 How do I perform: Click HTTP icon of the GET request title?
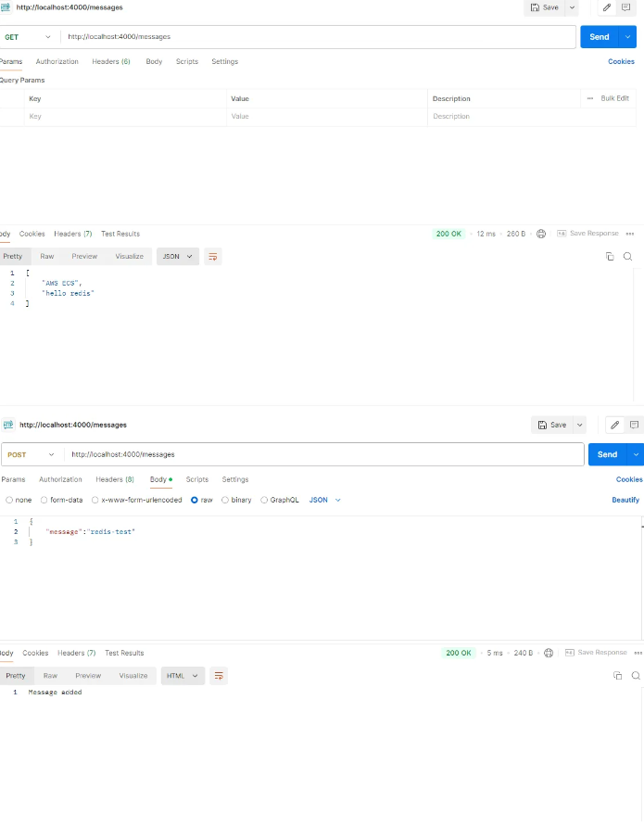tap(6, 7)
